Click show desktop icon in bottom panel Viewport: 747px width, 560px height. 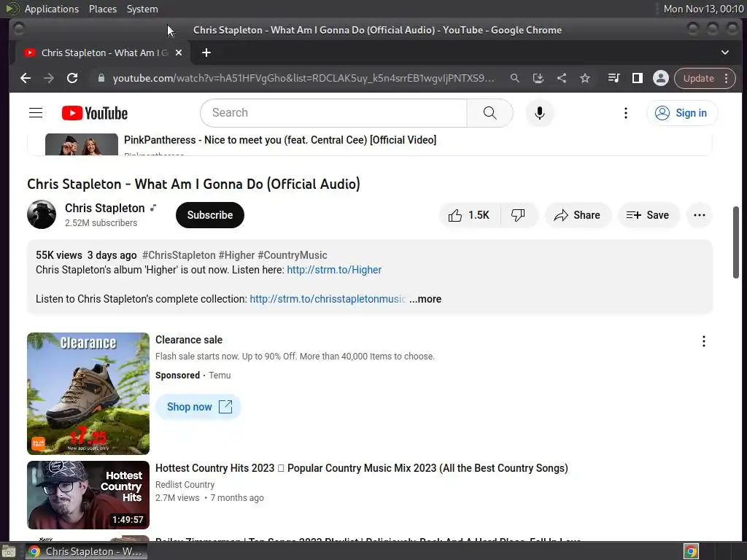point(9,551)
